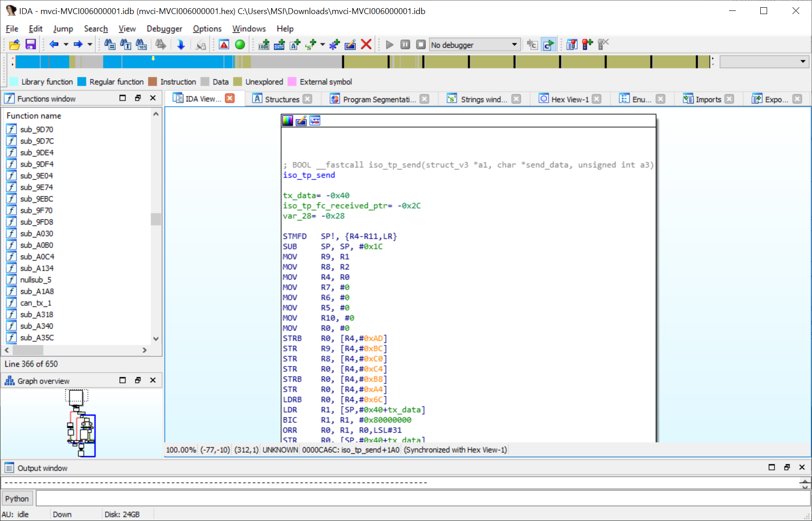Screen dimensions: 812x521
Task: Click the blue down arrow toolbar icon
Action: [181, 44]
